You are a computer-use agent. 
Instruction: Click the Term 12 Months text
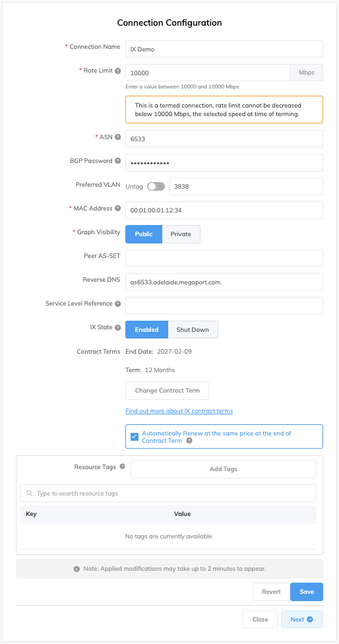tap(150, 370)
